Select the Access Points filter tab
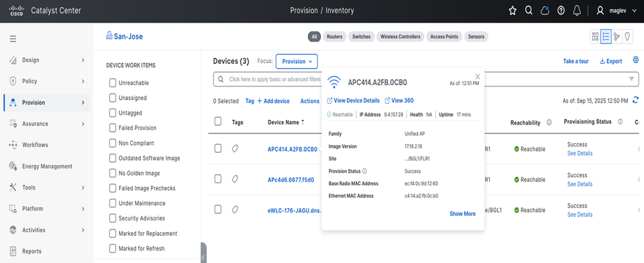This screenshot has height=263, width=644. point(444,37)
